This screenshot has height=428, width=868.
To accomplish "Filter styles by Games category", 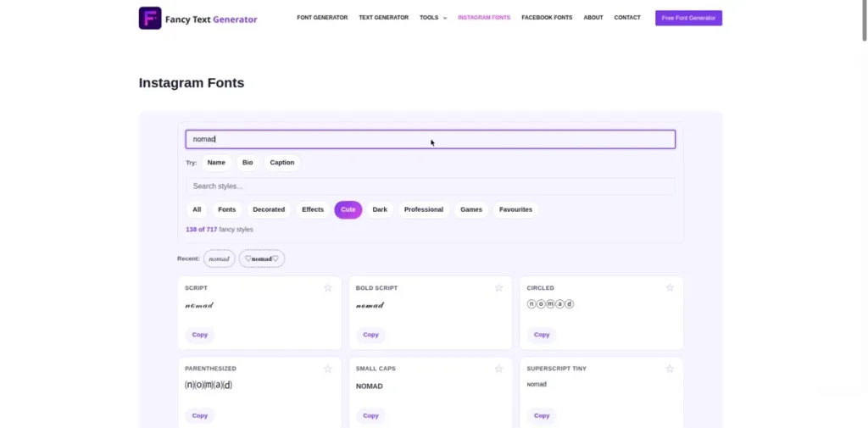I will point(471,210).
